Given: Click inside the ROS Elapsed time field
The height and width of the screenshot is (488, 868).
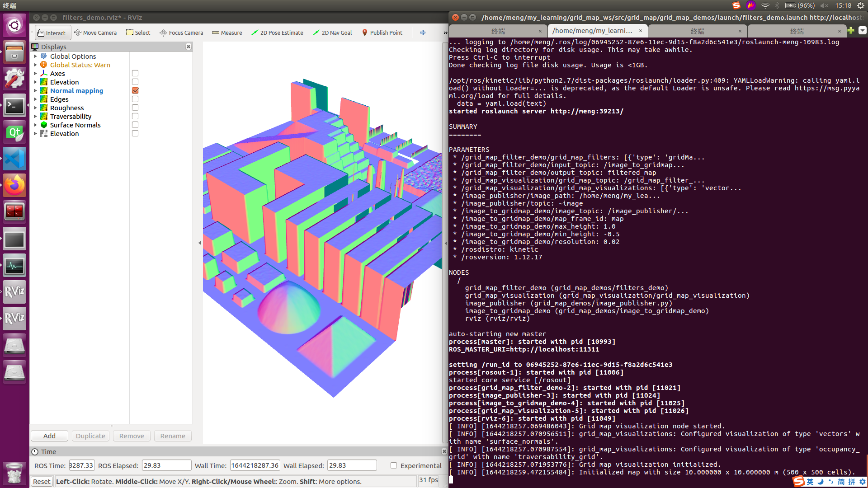Looking at the screenshot, I should pyautogui.click(x=166, y=465).
